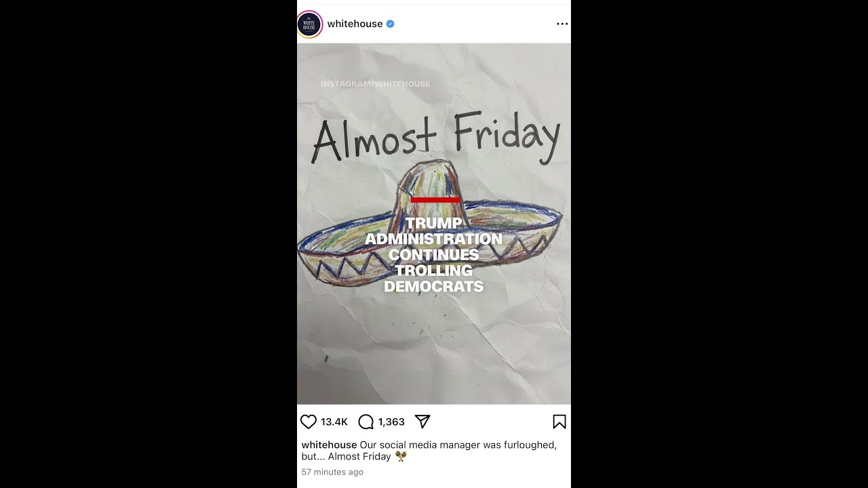The image size is (868, 488).
Task: View the 1,363 comments count
Action: pos(391,422)
